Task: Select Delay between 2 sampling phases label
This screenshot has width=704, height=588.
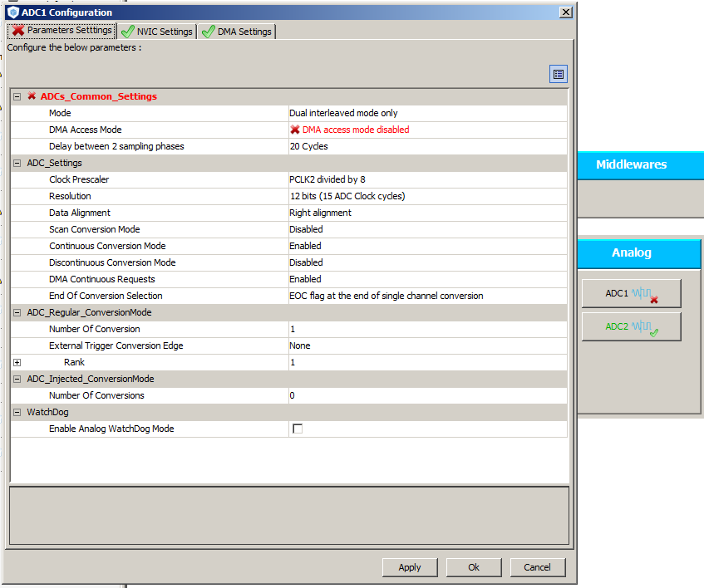Action: click(116, 146)
